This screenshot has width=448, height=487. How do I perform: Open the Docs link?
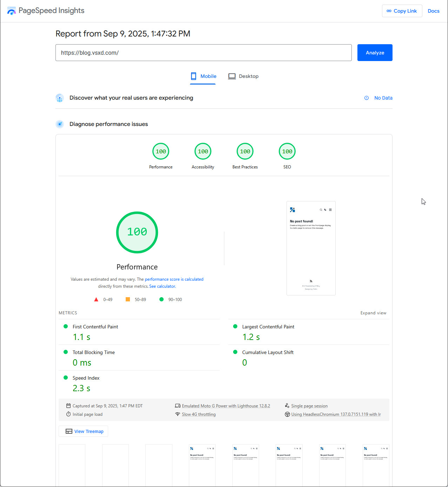click(x=434, y=11)
